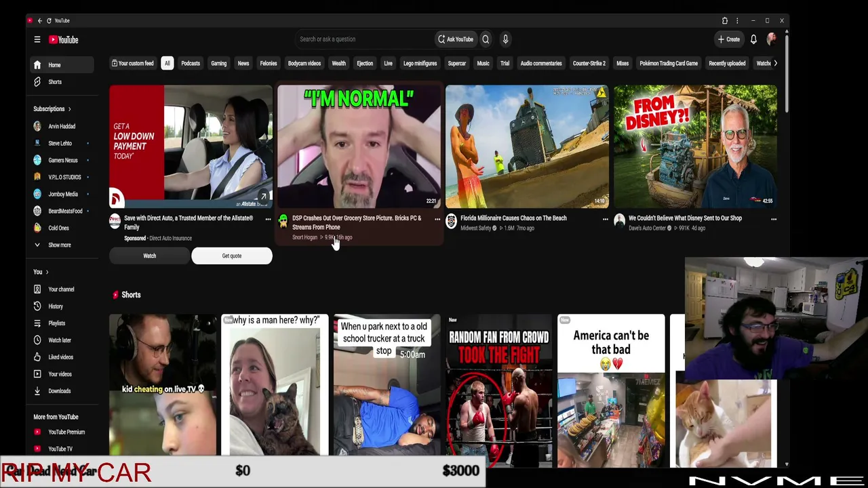Open the DSP Crashes Out video's options menu
Viewport: 868px width, 488px height.
(437, 219)
